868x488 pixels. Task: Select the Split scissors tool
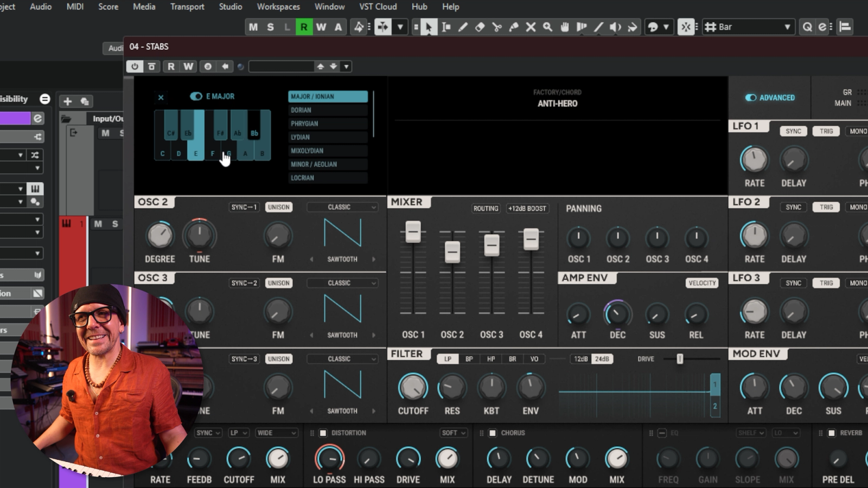[496, 27]
